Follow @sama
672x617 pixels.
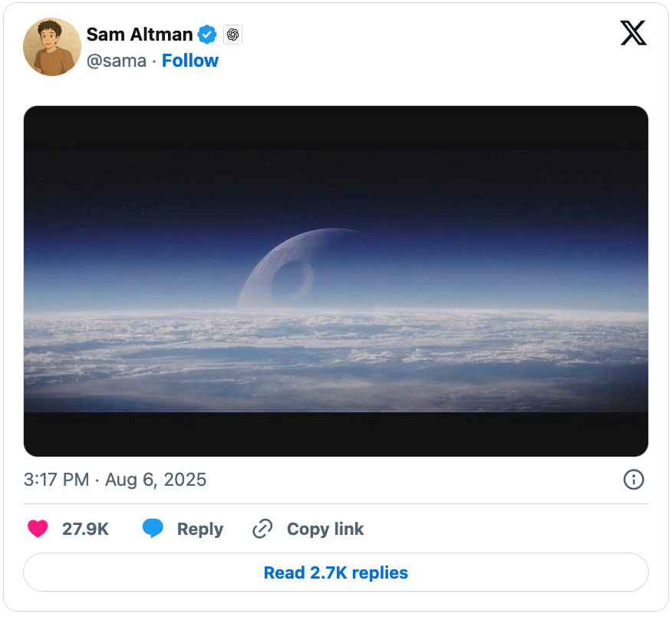(190, 60)
